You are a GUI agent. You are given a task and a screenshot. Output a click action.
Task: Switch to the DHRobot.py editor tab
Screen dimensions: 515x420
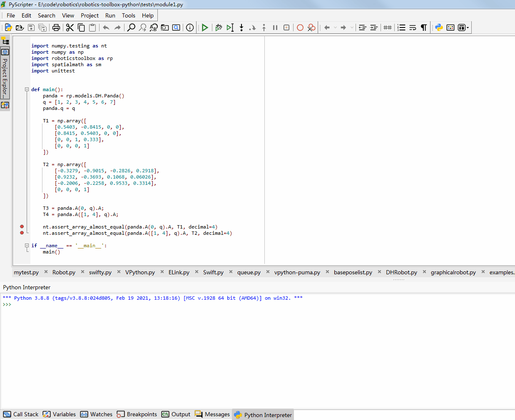(x=401, y=272)
